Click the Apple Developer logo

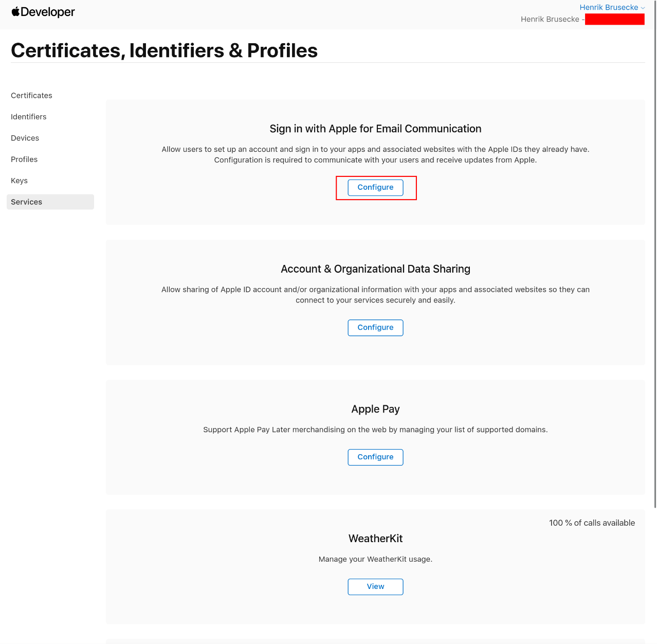point(43,12)
